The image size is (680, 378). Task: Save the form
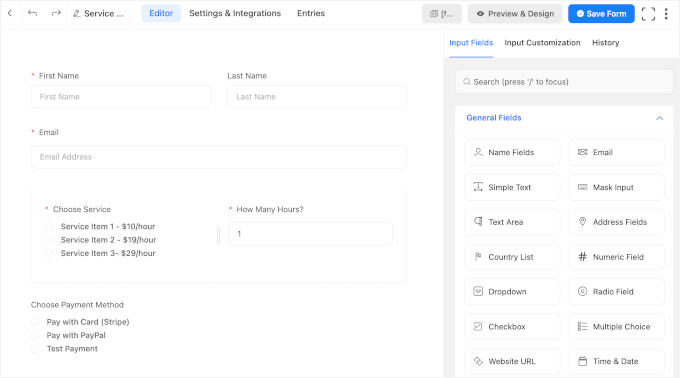point(601,14)
